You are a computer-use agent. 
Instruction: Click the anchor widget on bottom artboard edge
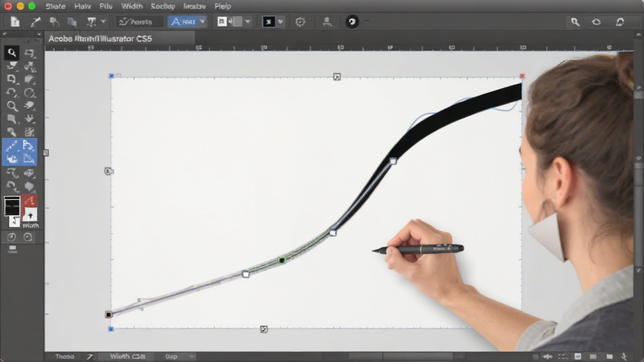[x=264, y=329]
